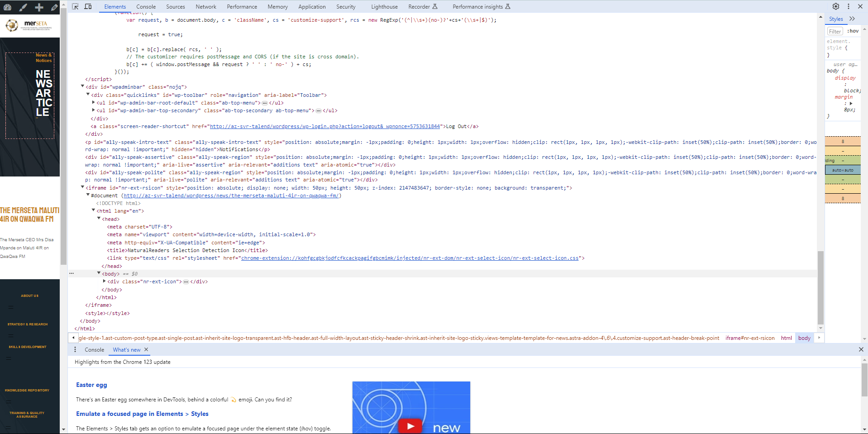Select the title NaturalReaders Selection Detection Icon line
The width and height of the screenshot is (868, 434).
tap(187, 250)
